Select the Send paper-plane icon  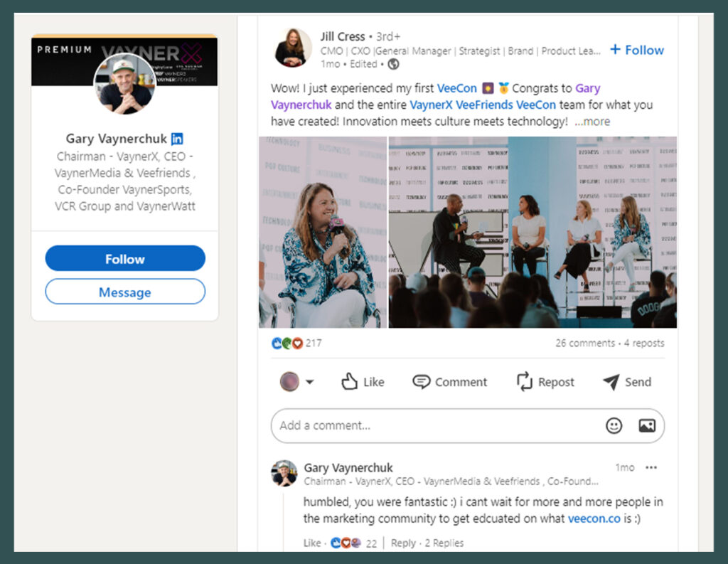pos(613,382)
